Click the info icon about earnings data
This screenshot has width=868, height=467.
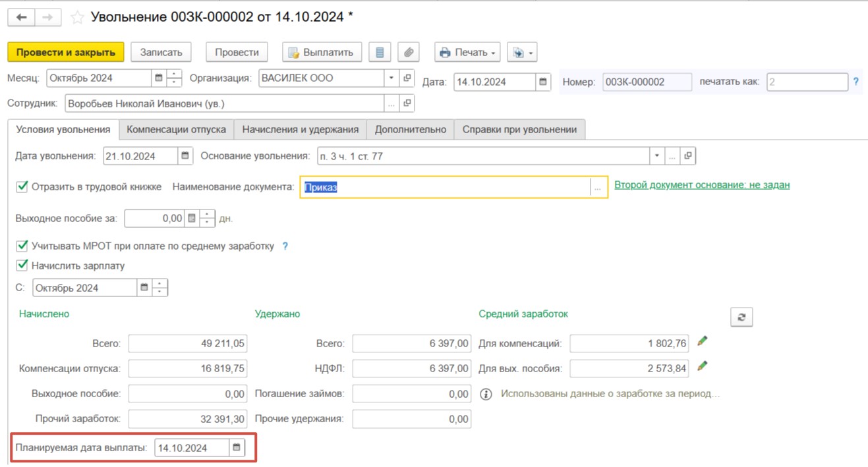click(486, 395)
